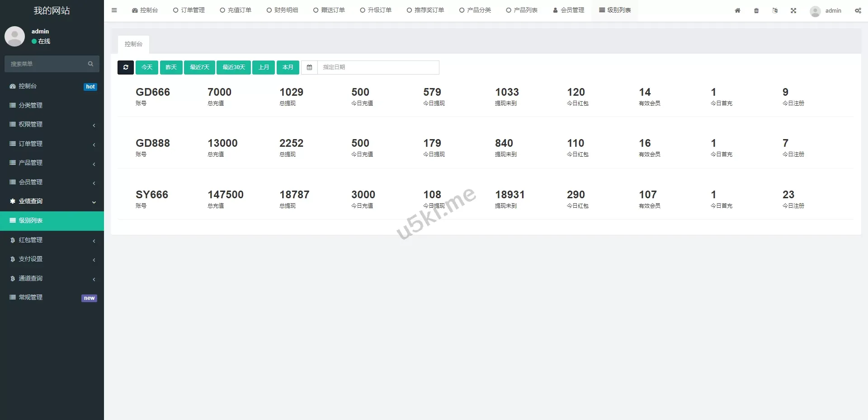868x420 pixels.
Task: Open the settings gears icon
Action: point(858,10)
